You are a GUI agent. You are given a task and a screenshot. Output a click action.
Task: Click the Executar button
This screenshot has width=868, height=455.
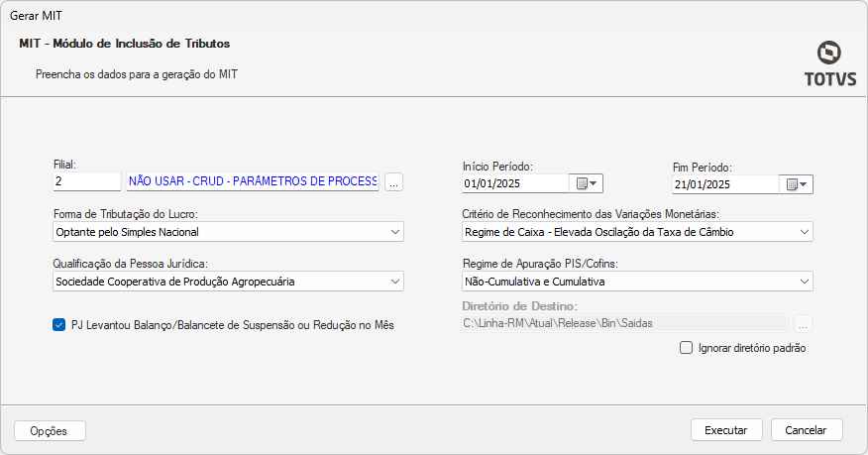click(726, 430)
